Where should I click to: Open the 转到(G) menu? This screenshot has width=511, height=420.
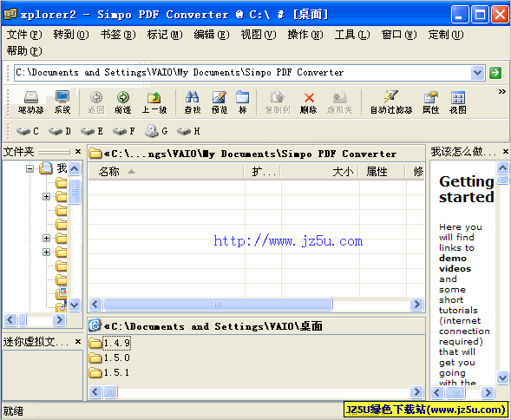tap(71, 35)
